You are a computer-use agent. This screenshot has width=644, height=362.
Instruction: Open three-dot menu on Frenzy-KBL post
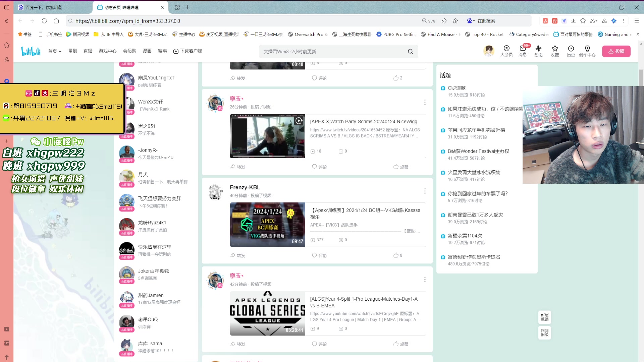coord(425,191)
